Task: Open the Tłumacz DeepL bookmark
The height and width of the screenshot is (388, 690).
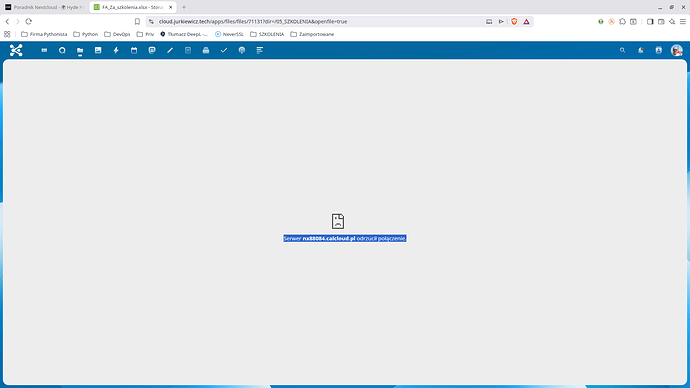Action: pyautogui.click(x=184, y=34)
